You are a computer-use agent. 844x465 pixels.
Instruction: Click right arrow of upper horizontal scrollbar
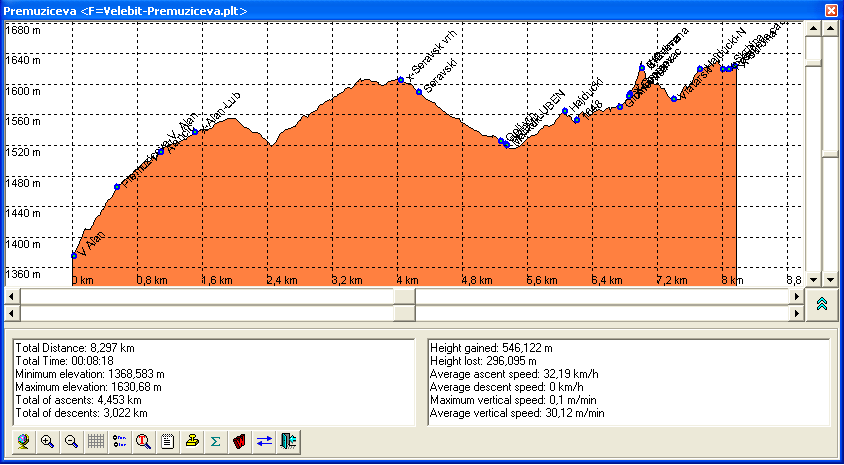click(797, 296)
